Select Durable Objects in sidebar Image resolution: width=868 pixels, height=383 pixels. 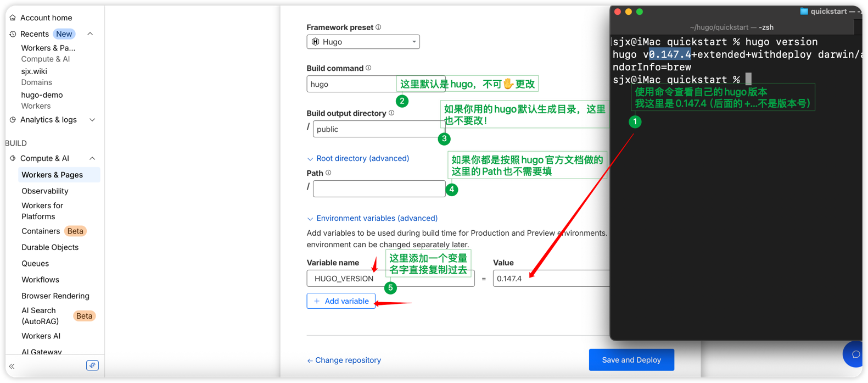pyautogui.click(x=50, y=247)
